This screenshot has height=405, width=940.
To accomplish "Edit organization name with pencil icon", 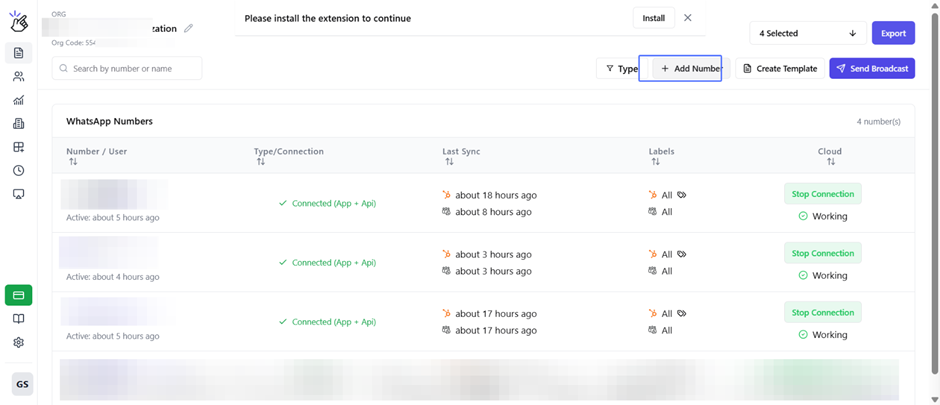I will coord(189,29).
